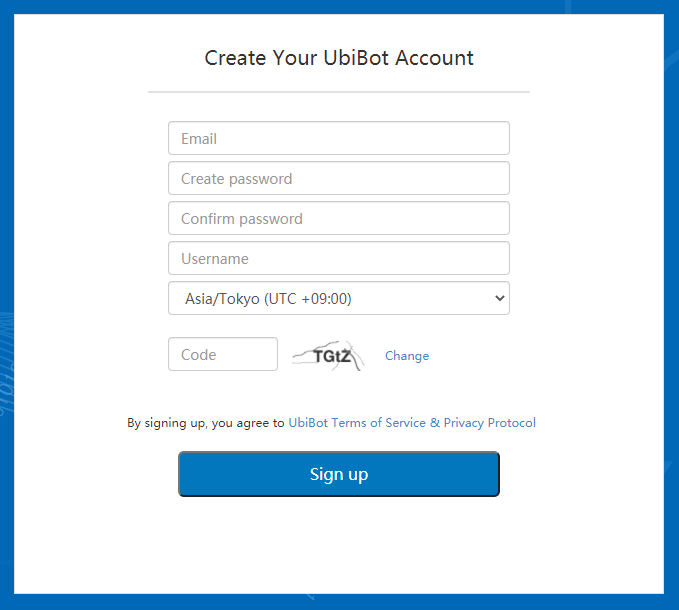Viewport: 679px width, 610px height.
Task: Open the Privacy Protocol link text
Action: (x=490, y=423)
